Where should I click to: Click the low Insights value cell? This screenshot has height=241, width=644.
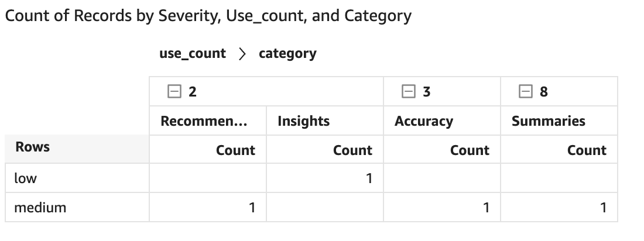(325, 178)
